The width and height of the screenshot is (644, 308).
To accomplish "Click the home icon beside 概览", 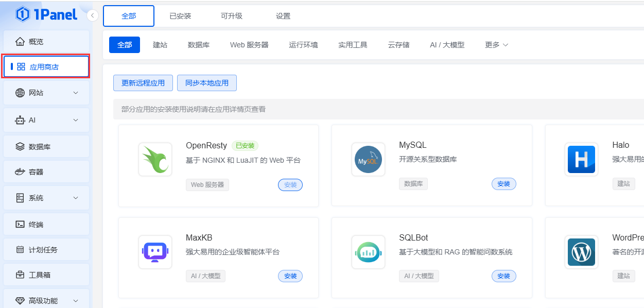I will 20,41.
